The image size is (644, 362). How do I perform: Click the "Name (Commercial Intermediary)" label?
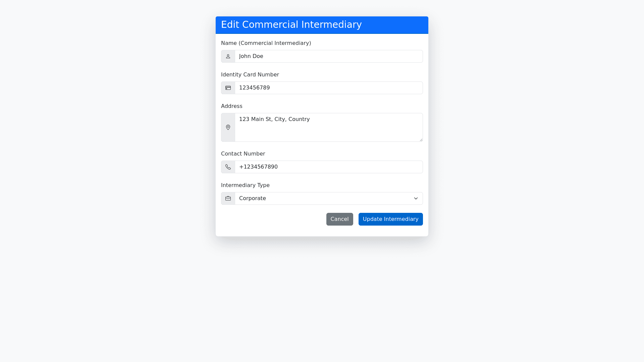[266, 43]
